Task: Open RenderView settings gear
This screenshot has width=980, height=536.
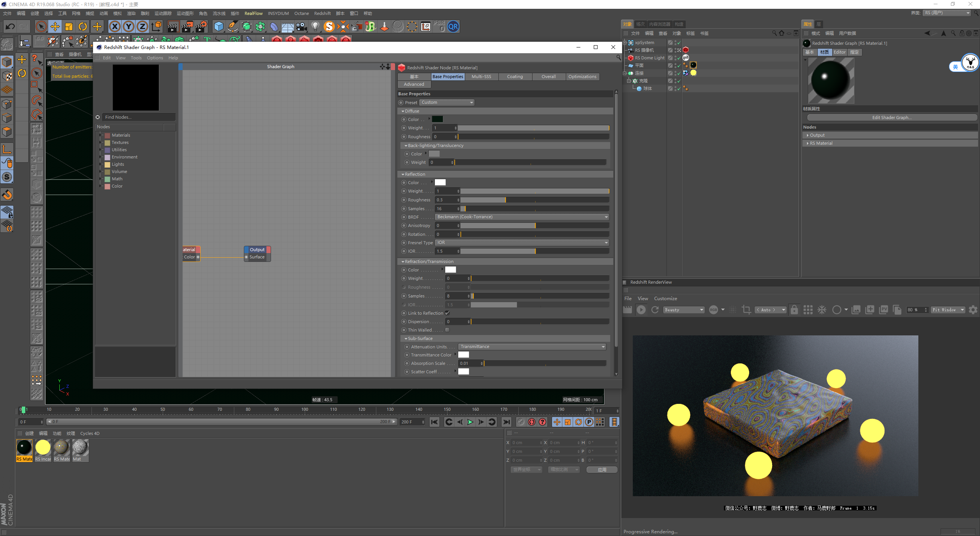Action: coord(973,310)
